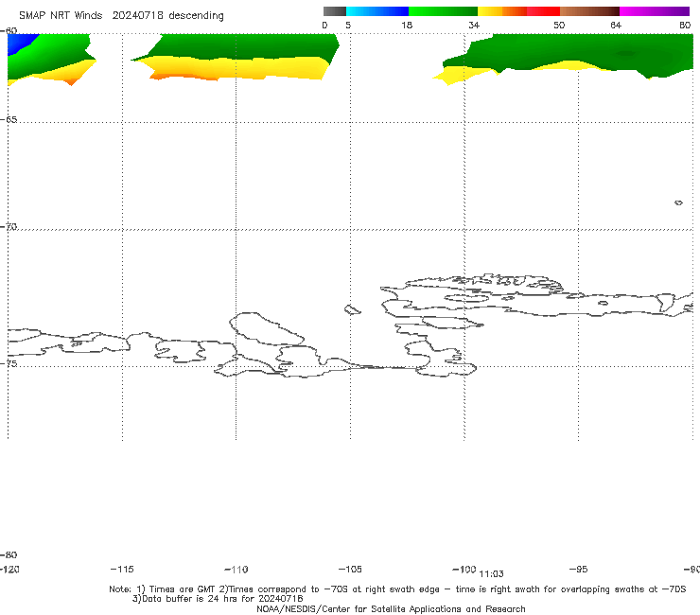Click the blue segment of the color bar

377,11
